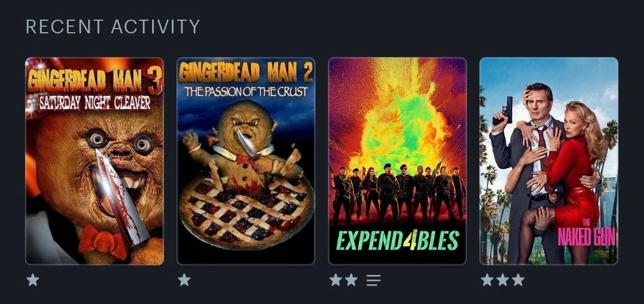Click the lattice pie on Gingerdead Man 2
This screenshot has height=304, width=644.
click(246, 214)
